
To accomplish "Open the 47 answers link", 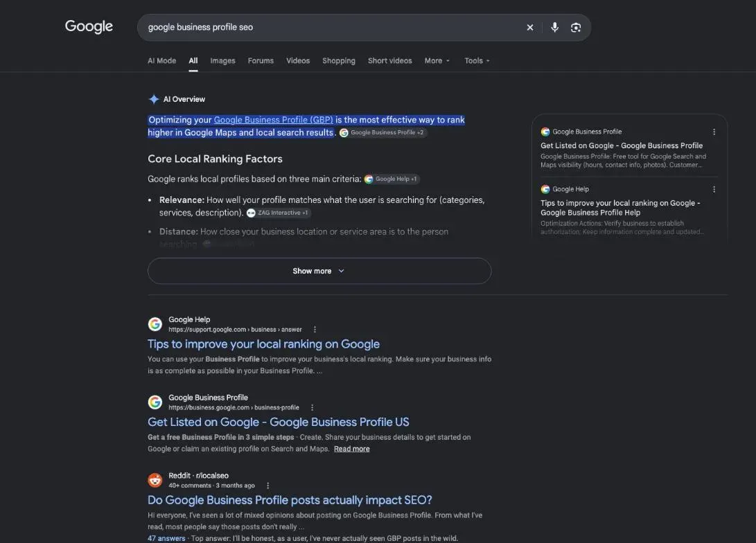I will (166, 539).
